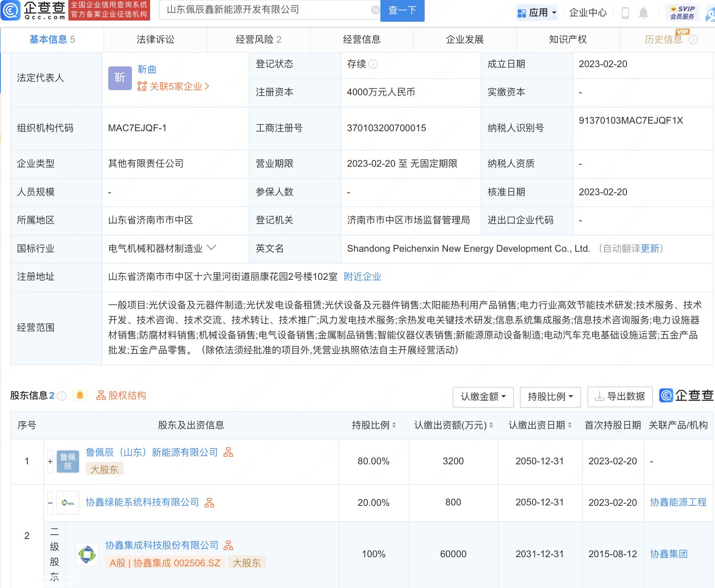Toggle shareholder change alert bell
Viewport: 715px width, 588px height.
(x=80, y=395)
